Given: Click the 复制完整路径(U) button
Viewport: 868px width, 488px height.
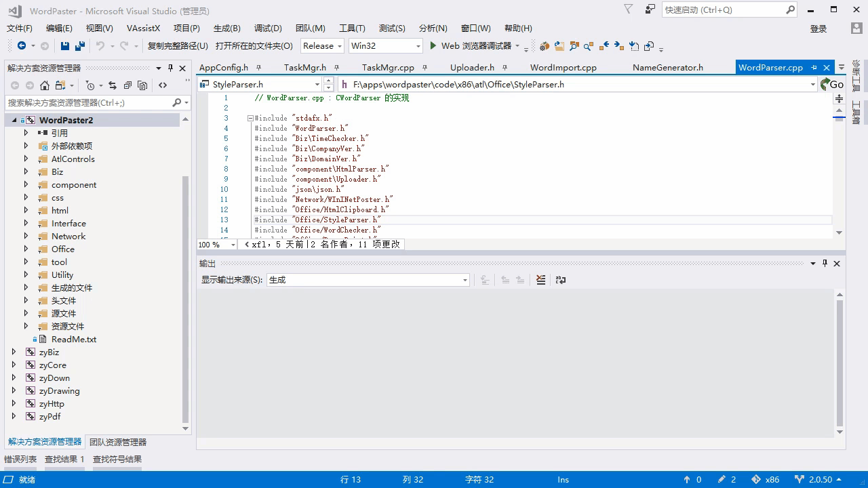Looking at the screenshot, I should point(178,46).
